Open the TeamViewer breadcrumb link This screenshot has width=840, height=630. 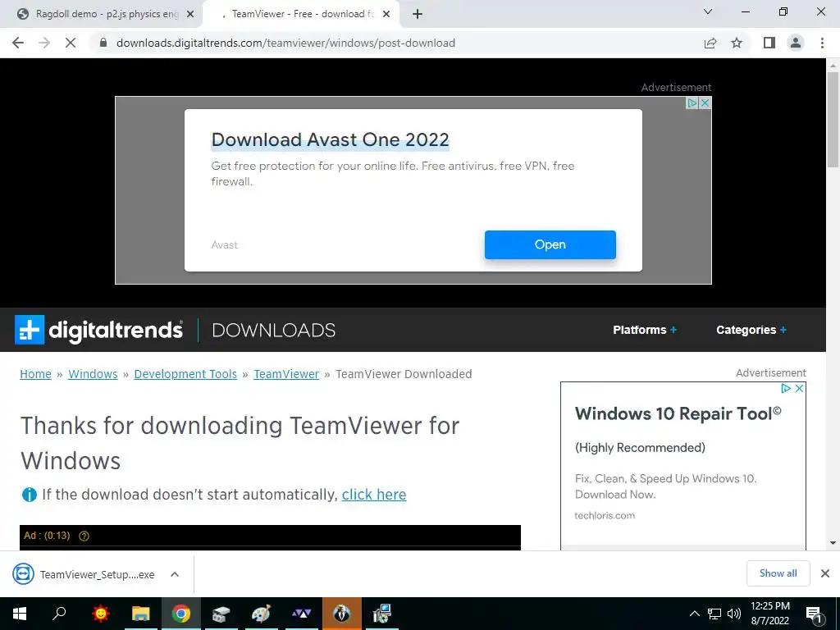[x=286, y=374]
